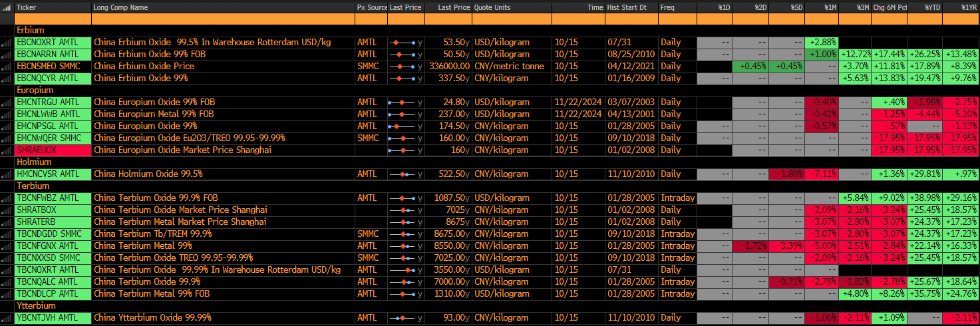
Task: Sort by the %YTD column header
Action: pyautogui.click(x=925, y=7)
